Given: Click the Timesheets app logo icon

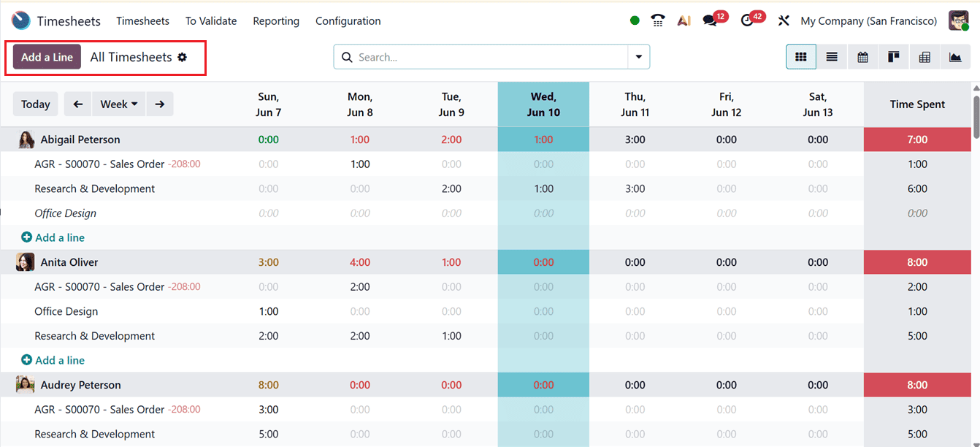Looking at the screenshot, I should pos(21,20).
